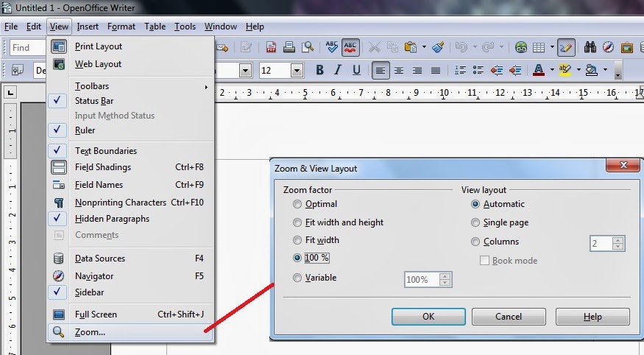The height and width of the screenshot is (355, 644).
Task: Select the Format Paintbrush icon
Action: pos(438,47)
